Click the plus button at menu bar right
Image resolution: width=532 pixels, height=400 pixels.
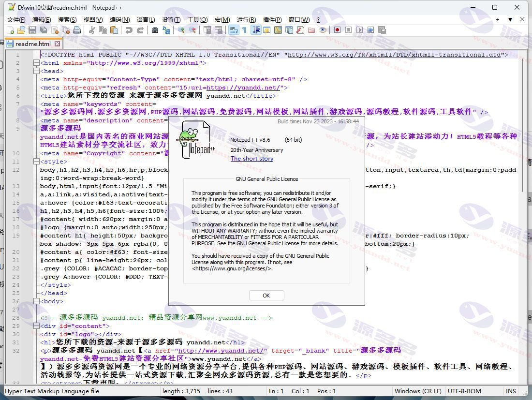coord(497,20)
